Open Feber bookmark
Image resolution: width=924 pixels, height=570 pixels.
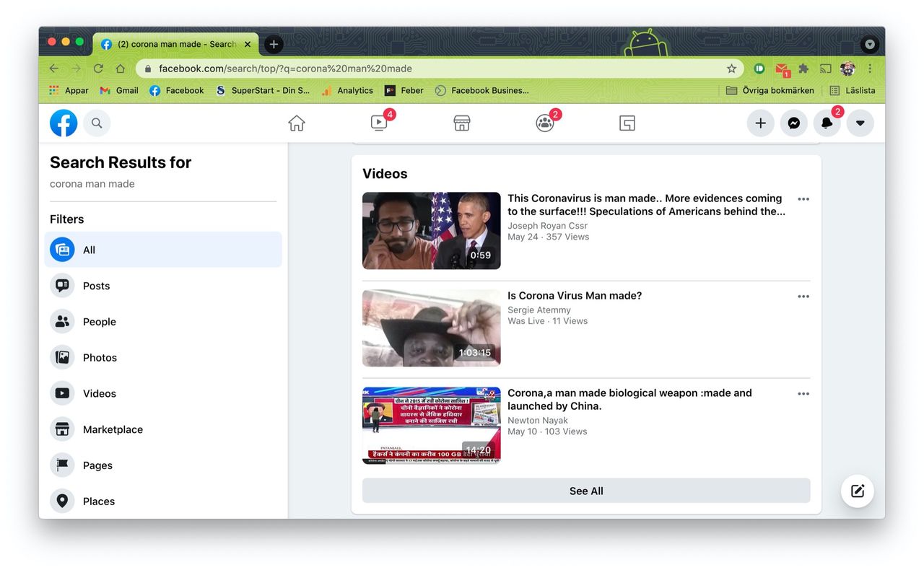coord(404,90)
